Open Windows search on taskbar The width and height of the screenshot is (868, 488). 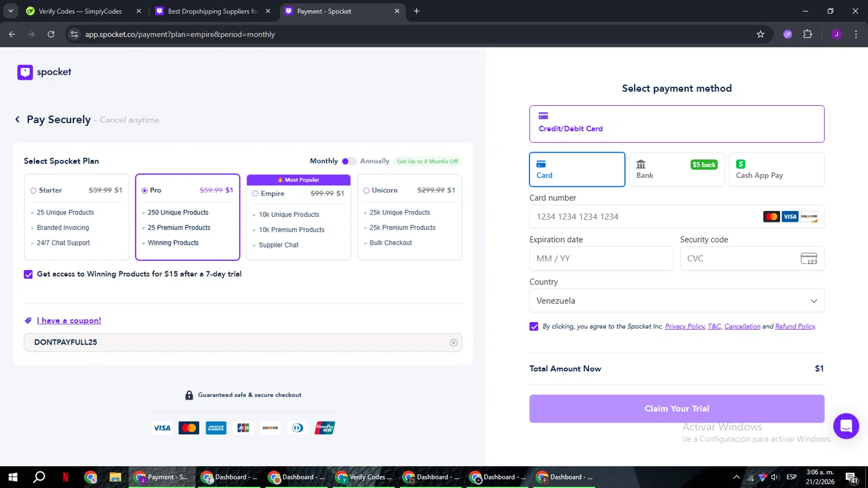(x=39, y=477)
